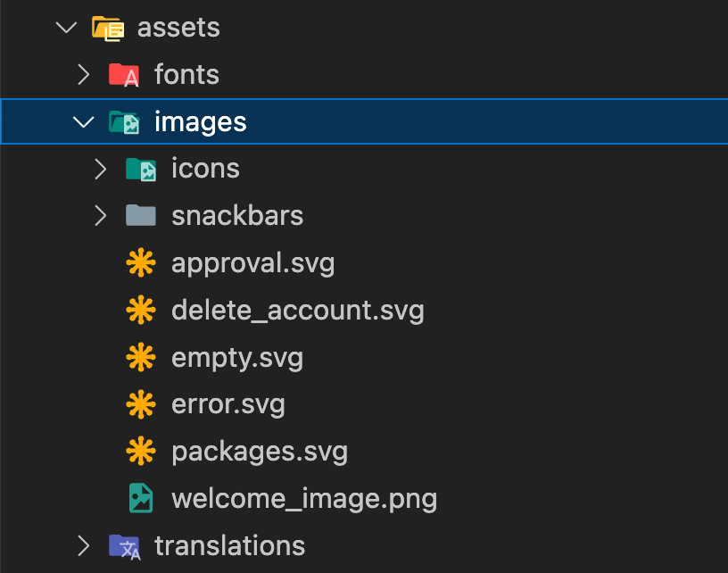Expand the icons subfolder chevron

(x=101, y=169)
